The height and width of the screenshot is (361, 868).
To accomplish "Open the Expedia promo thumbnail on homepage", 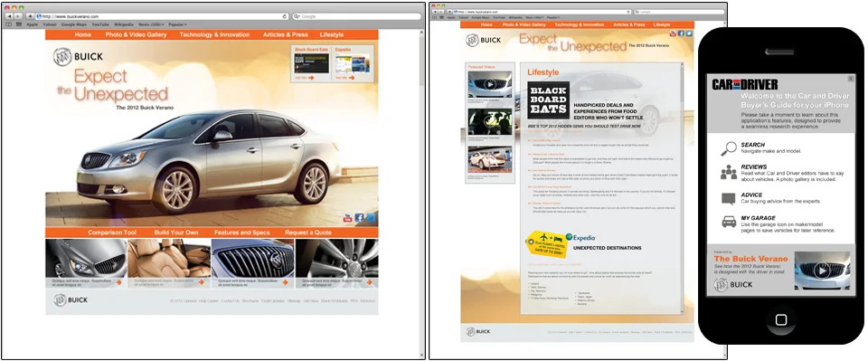I will point(352,63).
